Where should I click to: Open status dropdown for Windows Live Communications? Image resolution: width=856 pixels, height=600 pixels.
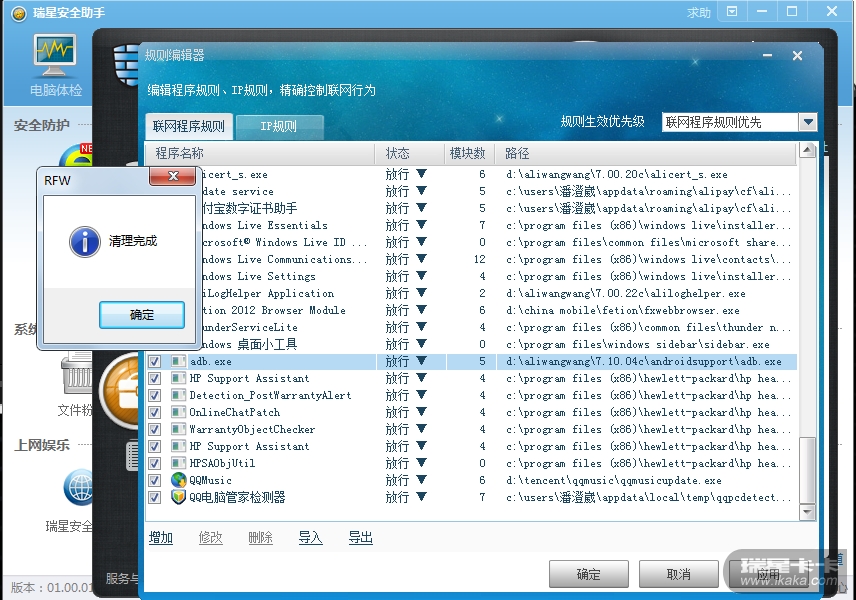421,259
